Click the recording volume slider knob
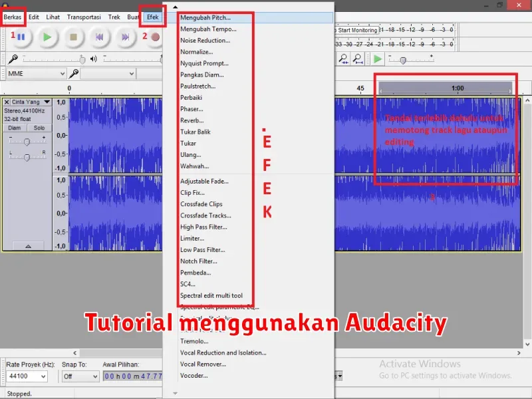 pyautogui.click(x=82, y=60)
